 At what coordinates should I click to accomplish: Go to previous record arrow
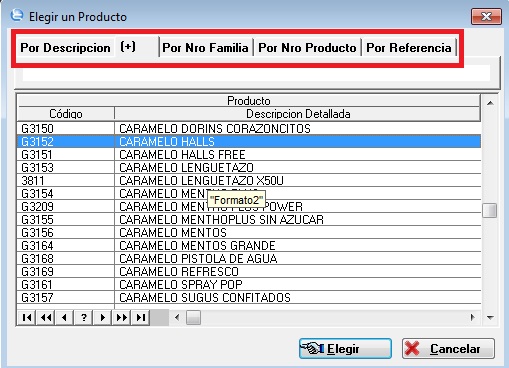tap(65, 317)
